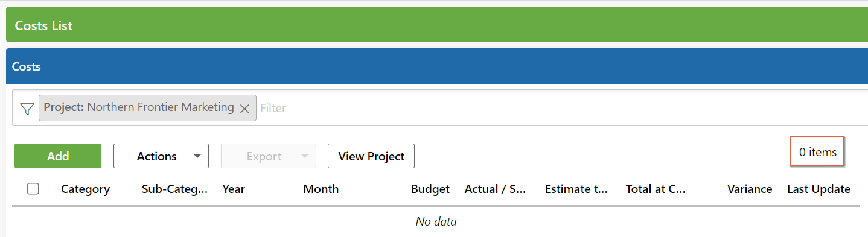Click the green Add button
The image size is (868, 237).
tap(58, 156)
